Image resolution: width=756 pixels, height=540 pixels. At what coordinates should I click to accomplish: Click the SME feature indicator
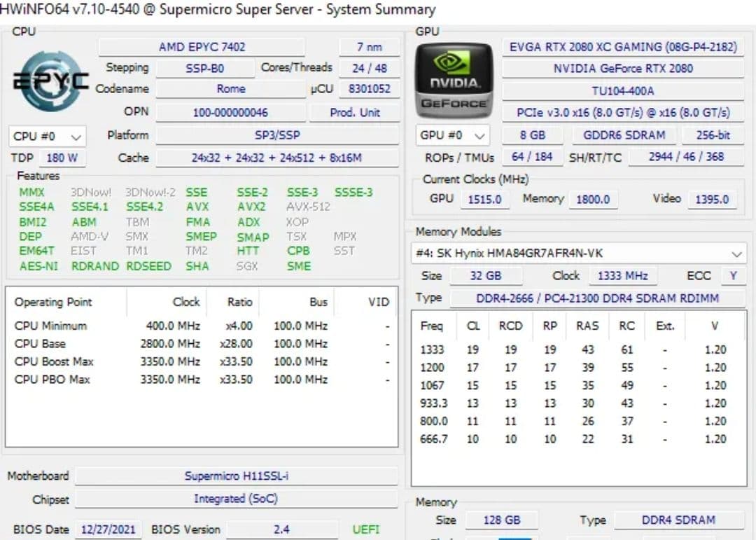tap(298, 266)
